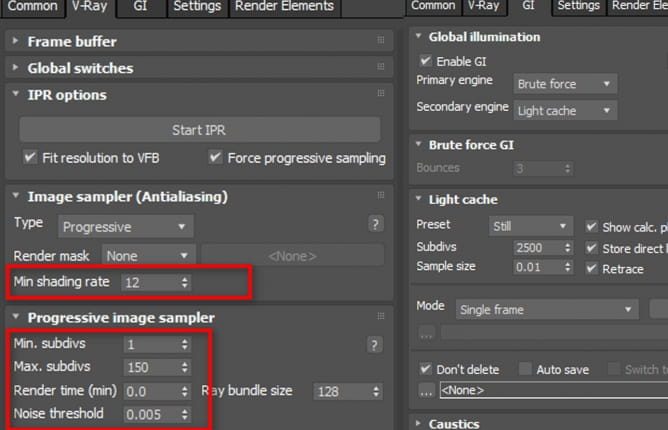Image resolution: width=668 pixels, height=430 pixels.
Task: Disable the Force progressive sampling checkbox
Action: pyautogui.click(x=215, y=158)
